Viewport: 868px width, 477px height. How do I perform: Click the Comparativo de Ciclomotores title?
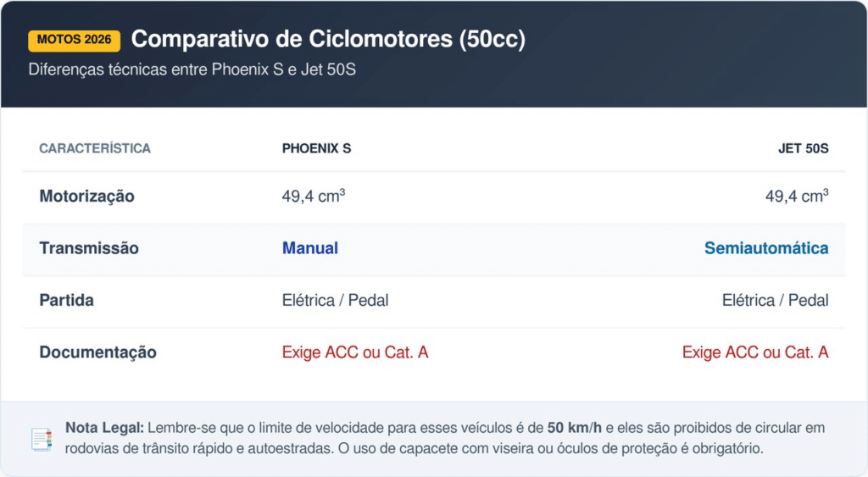click(x=328, y=39)
